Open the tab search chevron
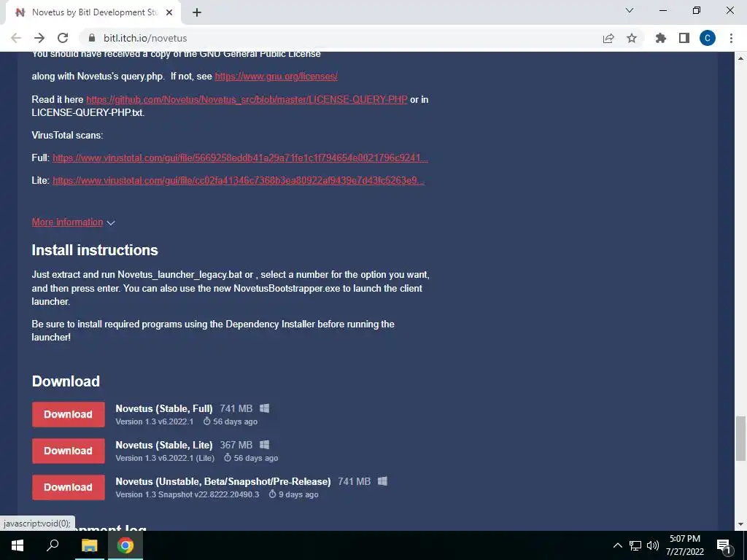Image resolution: width=747 pixels, height=560 pixels. pos(630,10)
